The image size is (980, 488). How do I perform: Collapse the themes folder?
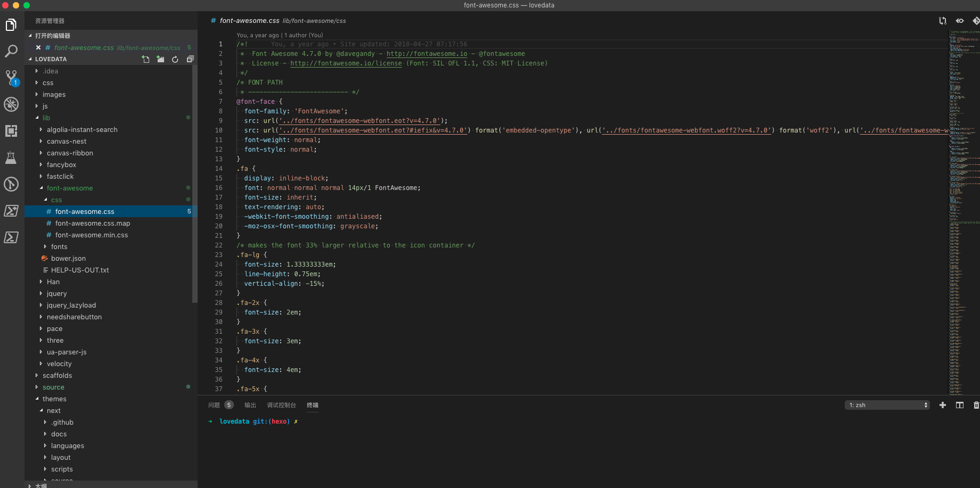click(x=111, y=399)
